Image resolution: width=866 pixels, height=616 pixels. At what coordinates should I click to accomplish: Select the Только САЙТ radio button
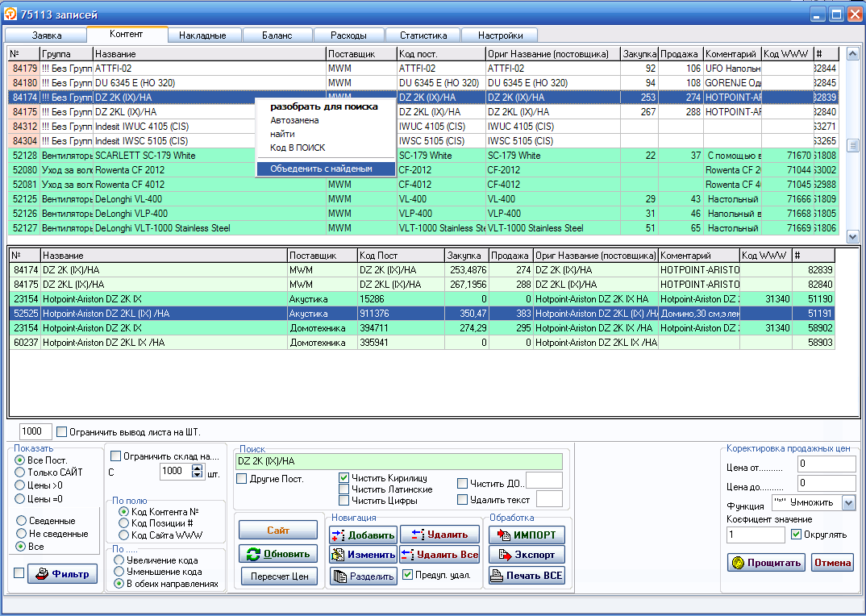(20, 472)
